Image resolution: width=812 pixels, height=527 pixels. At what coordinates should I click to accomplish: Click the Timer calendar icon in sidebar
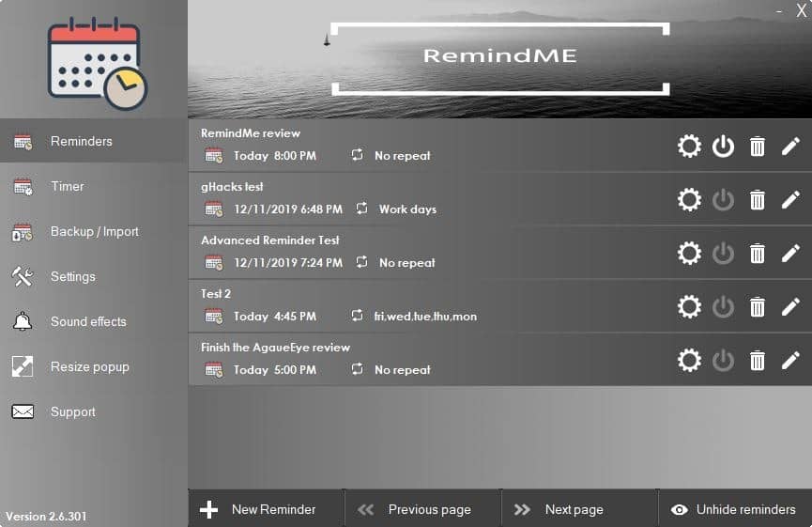23,187
